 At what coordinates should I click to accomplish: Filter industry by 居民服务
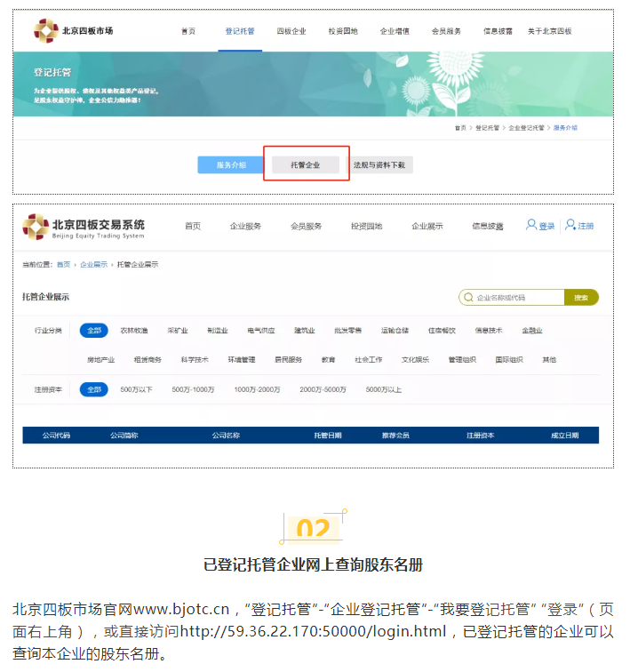pos(288,360)
